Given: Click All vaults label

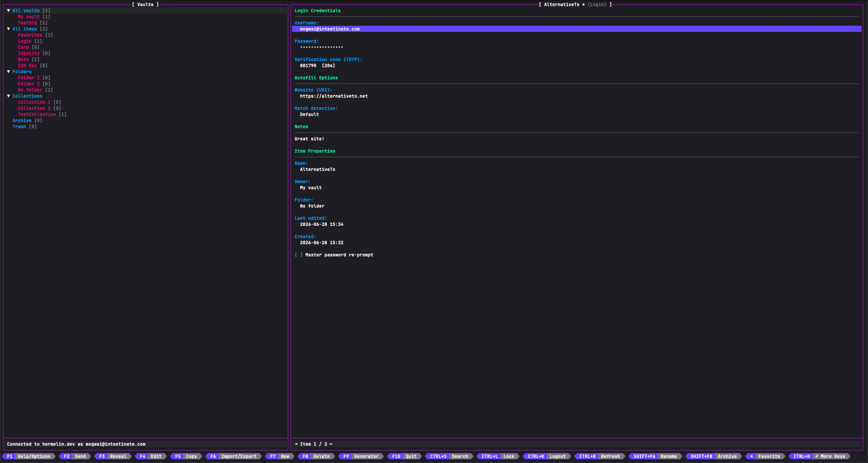Looking at the screenshot, I should (26, 11).
